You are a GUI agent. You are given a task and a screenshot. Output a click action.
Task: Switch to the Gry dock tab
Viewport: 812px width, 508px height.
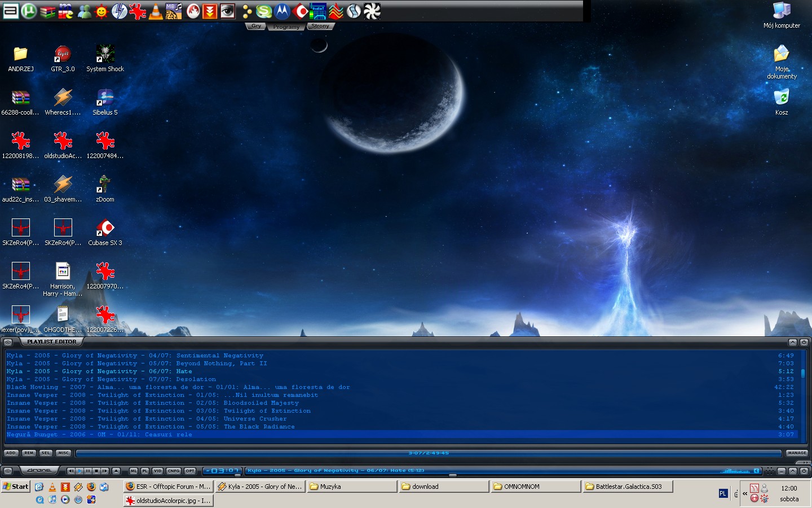[256, 26]
